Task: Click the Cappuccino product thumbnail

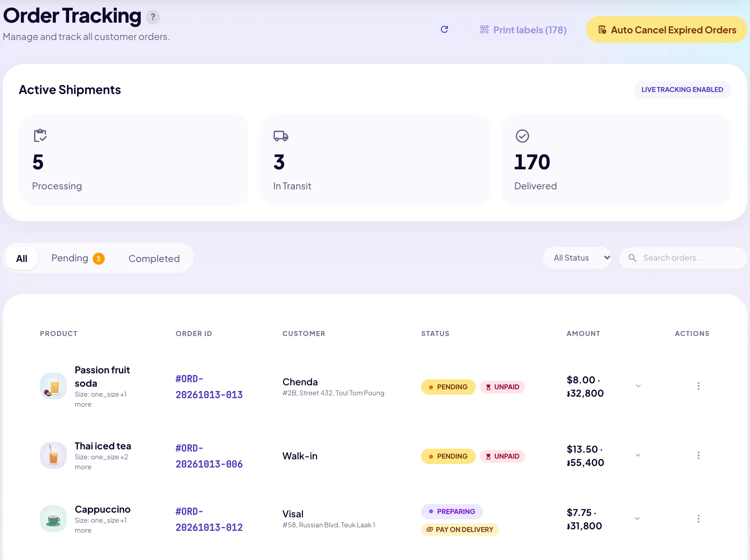Action: [53, 519]
